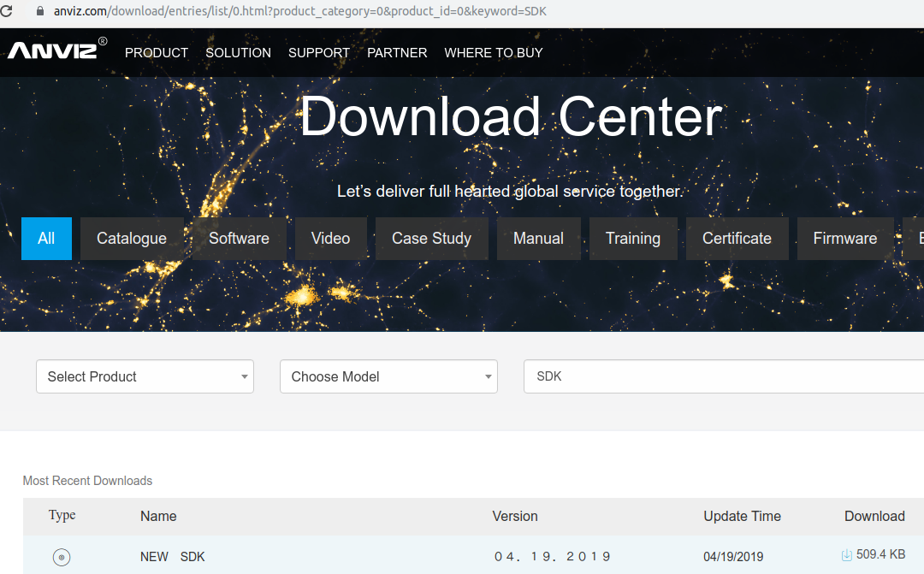Select the Manual category tab
This screenshot has height=574, width=924.
coord(539,239)
